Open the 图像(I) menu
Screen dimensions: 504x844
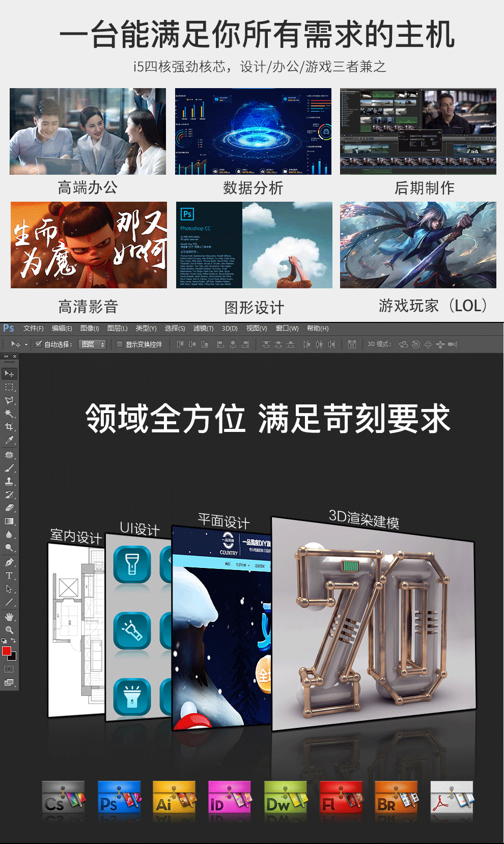click(x=90, y=329)
